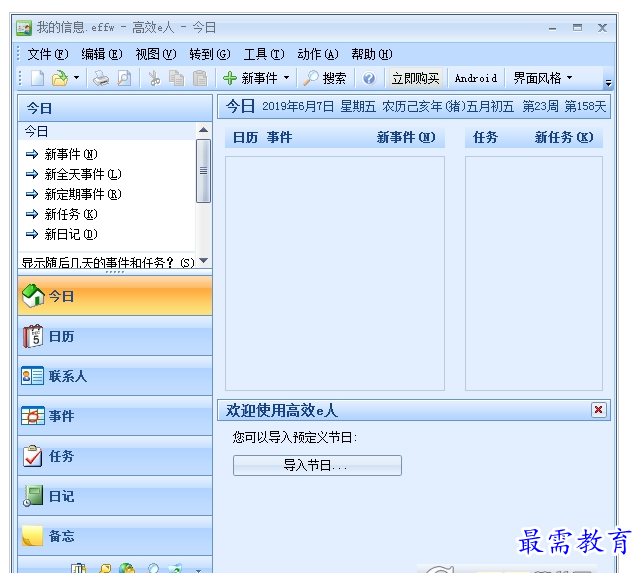Open the 视图(V) menu

pos(156,54)
